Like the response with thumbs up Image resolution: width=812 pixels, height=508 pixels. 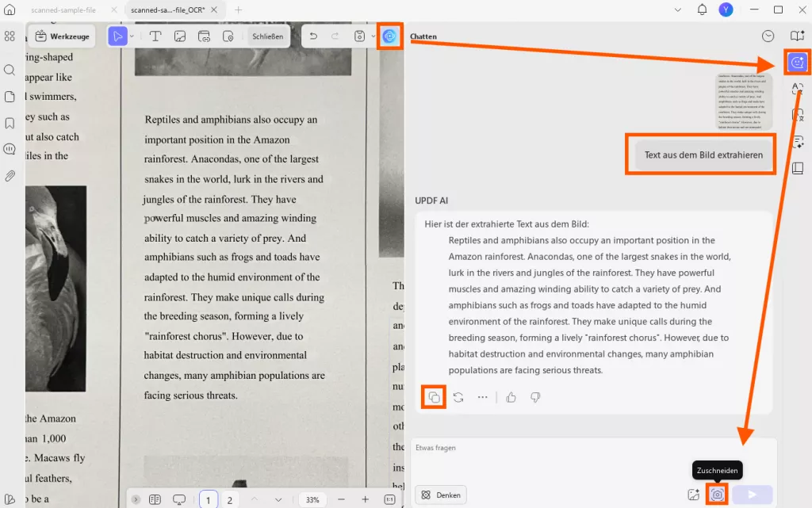511,397
